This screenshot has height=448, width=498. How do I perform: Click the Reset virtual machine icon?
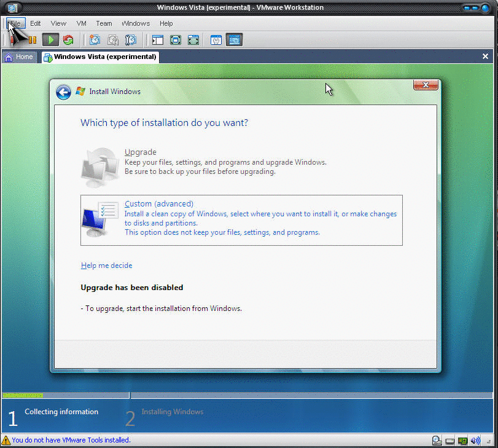pos(68,40)
